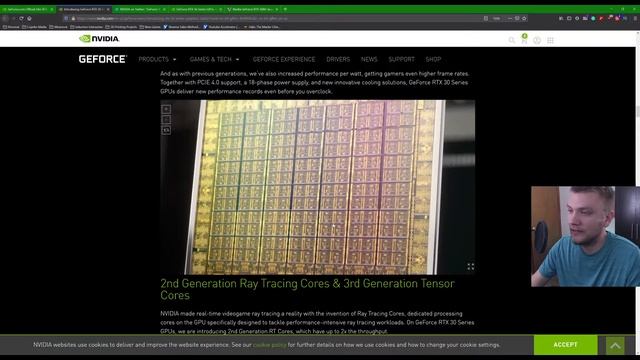Open the browser hamburger menu

point(635,18)
